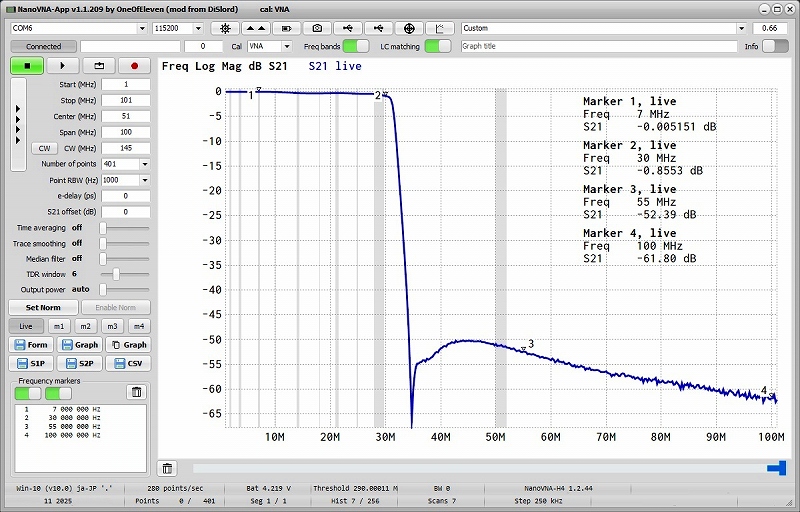Toggle the LC matching switch

pos(437,46)
